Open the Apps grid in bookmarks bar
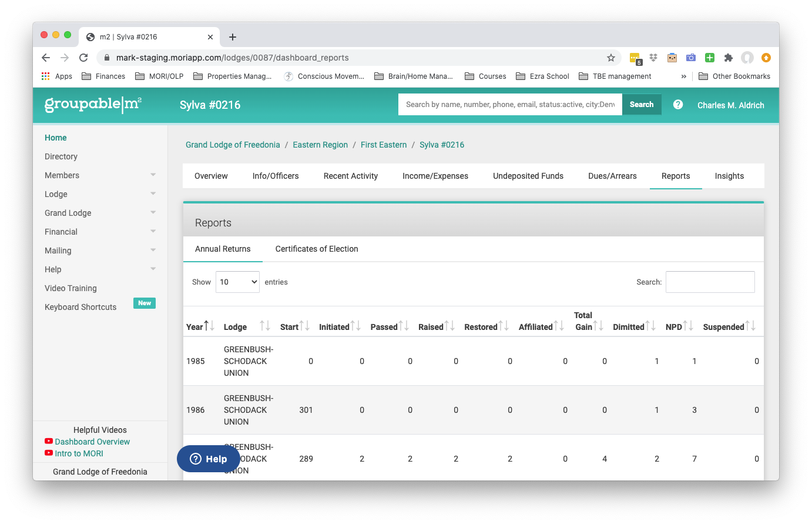Image resolution: width=812 pixels, height=524 pixels. coord(57,76)
